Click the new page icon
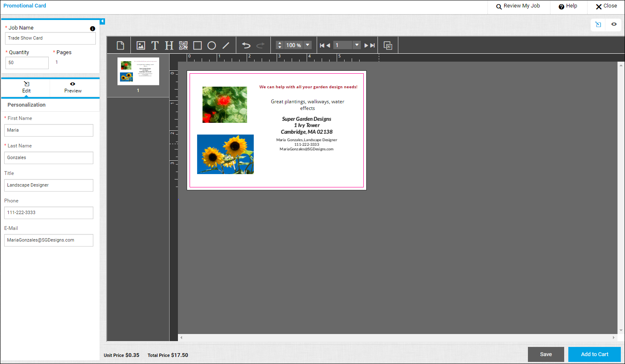 click(120, 45)
